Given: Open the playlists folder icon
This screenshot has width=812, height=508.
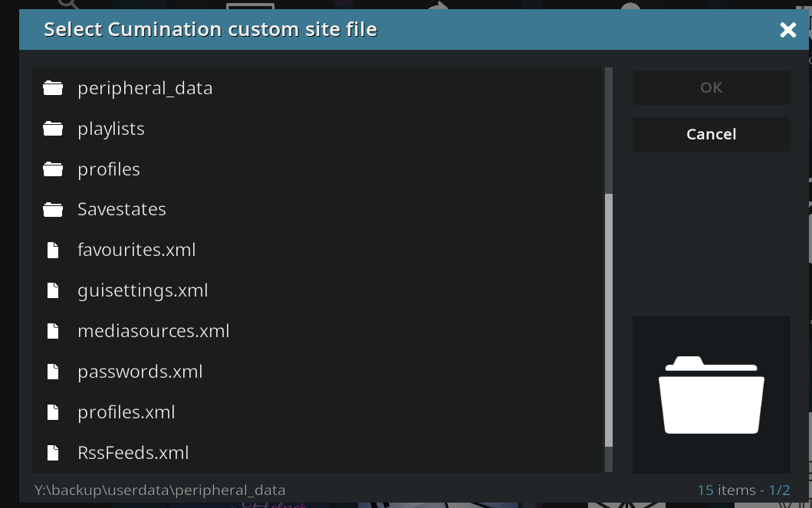Looking at the screenshot, I should pos(52,128).
